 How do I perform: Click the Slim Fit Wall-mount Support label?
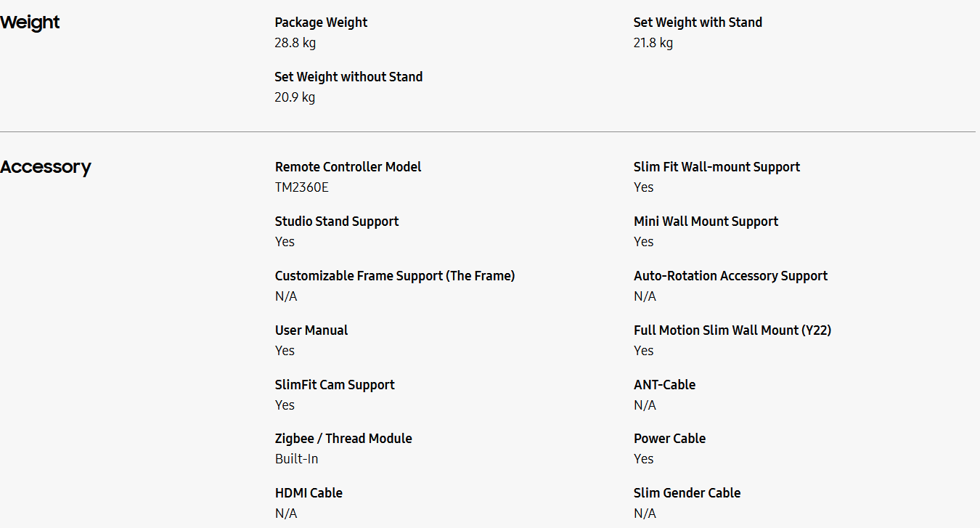tap(716, 167)
